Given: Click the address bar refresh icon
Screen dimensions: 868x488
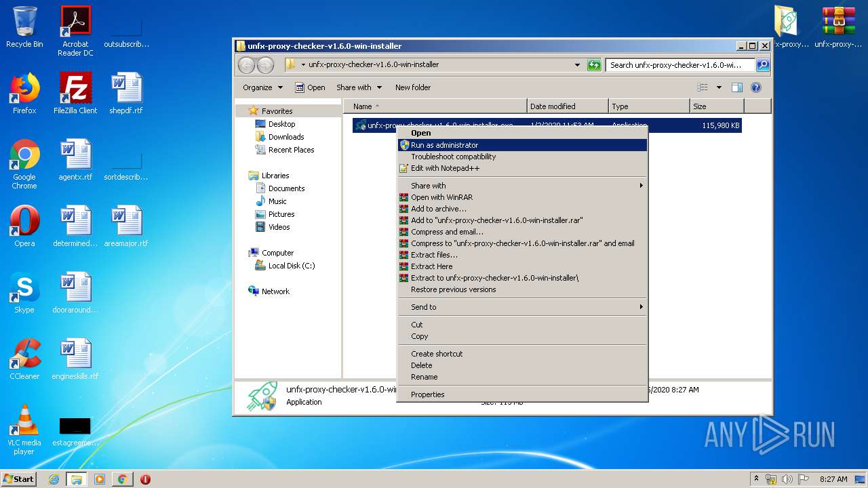Looking at the screenshot, I should (594, 65).
